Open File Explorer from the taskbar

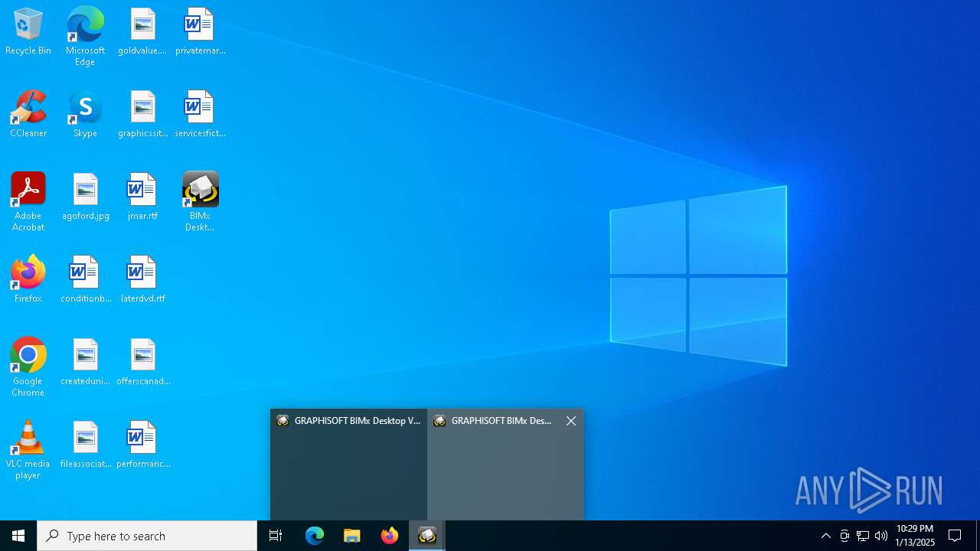coord(352,536)
